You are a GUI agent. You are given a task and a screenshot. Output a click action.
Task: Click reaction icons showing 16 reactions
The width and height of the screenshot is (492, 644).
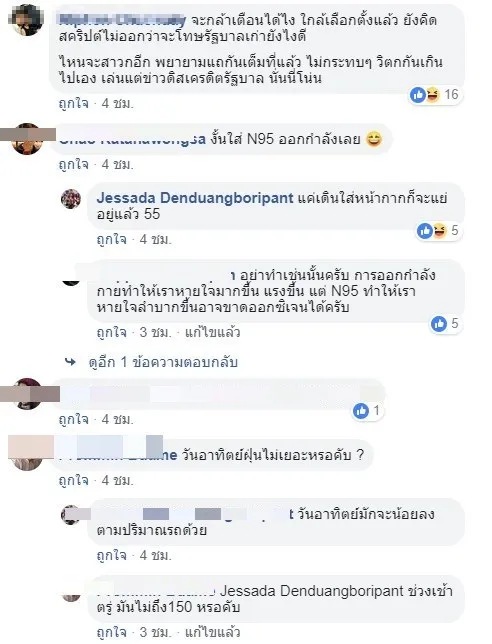425,95
